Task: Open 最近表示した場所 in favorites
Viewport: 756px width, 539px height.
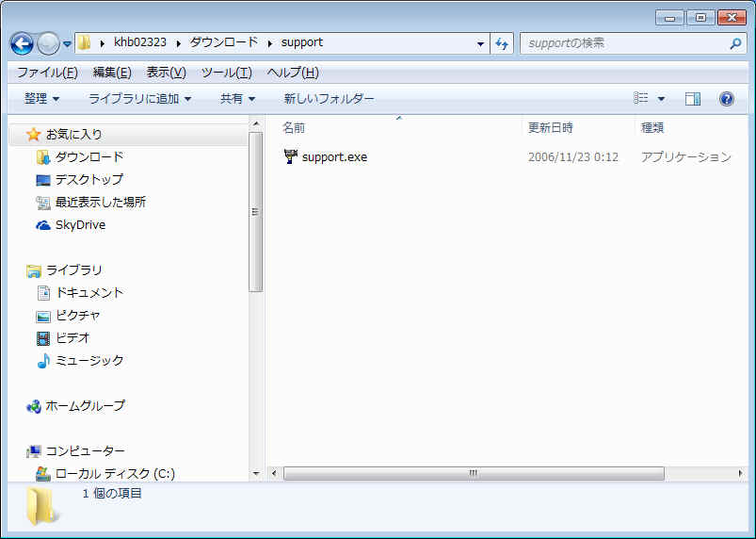Action: [x=101, y=203]
